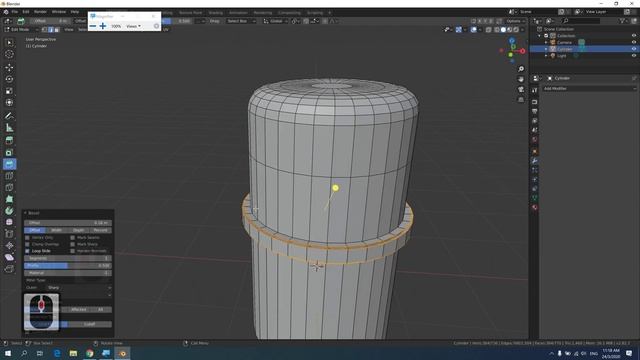Open the Render properties tab icon

pyautogui.click(x=535, y=102)
